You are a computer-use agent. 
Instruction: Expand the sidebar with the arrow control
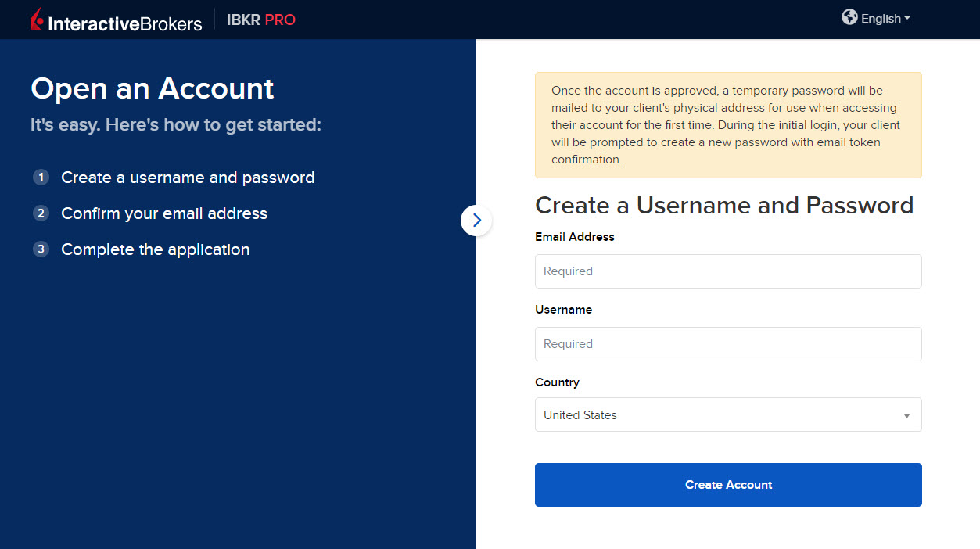click(x=476, y=221)
